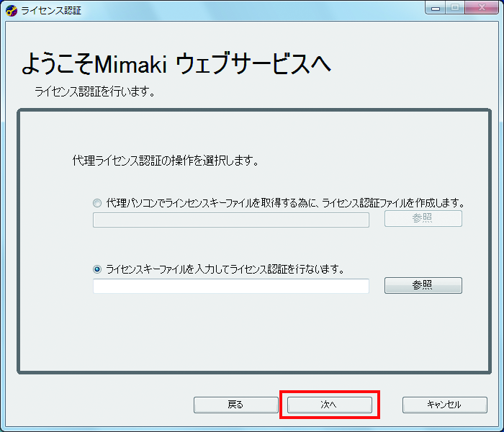Image resolution: width=504 pixels, height=432 pixels.
Task: Click the license app icon in title bar
Action: pos(12,11)
